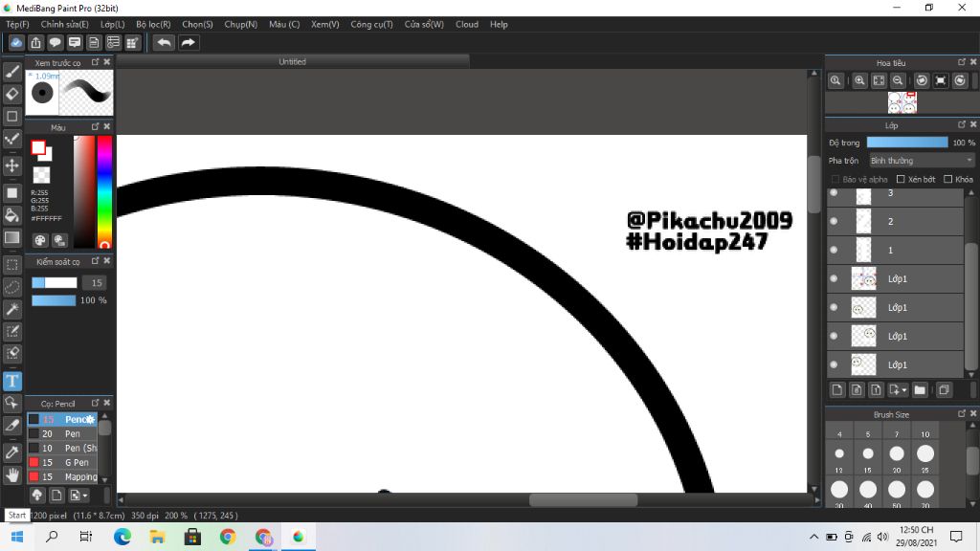Viewport: 980px width, 551px height.
Task: Open Windows Start button
Action: coord(17,537)
